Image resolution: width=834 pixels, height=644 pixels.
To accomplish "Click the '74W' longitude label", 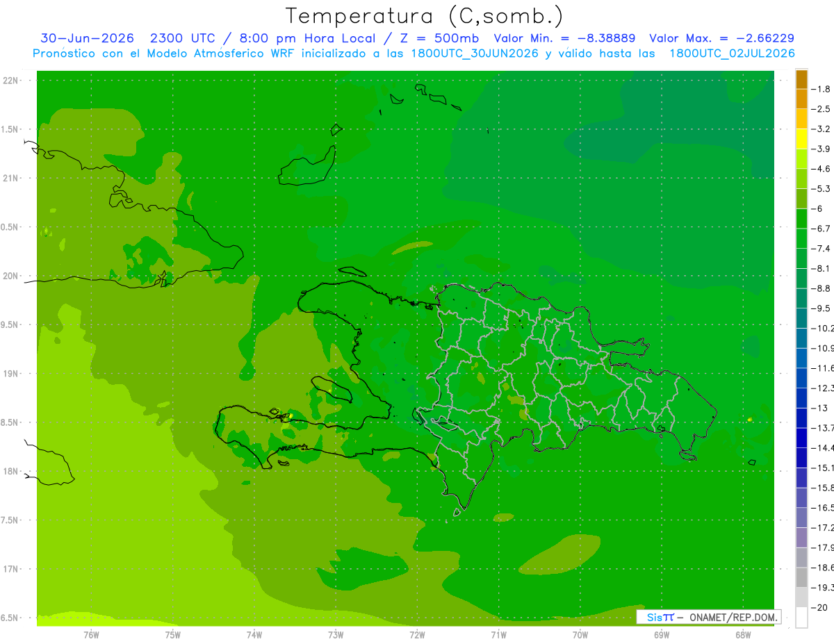I will pos(254,634).
